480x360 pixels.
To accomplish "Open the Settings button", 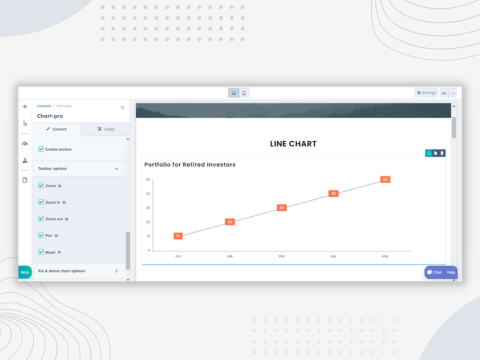I will coord(426,93).
